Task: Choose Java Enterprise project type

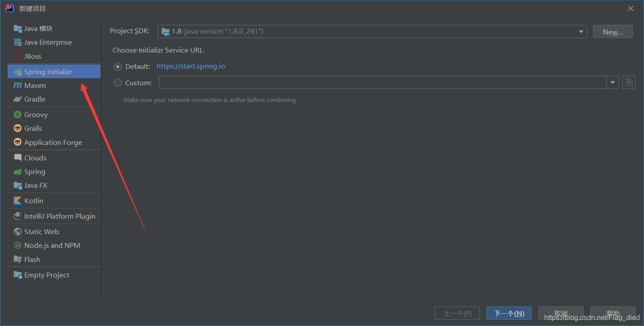Action: (x=54, y=42)
